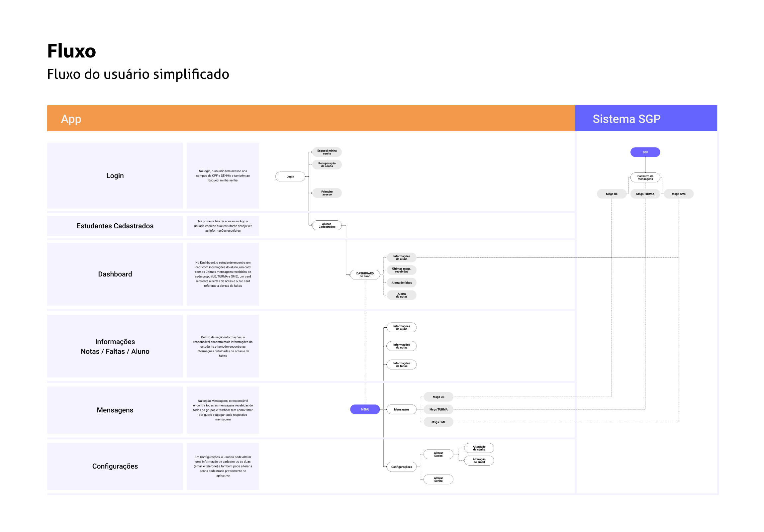764x532 pixels.
Task: Click the 'Alterar Dados' node
Action: click(x=438, y=455)
